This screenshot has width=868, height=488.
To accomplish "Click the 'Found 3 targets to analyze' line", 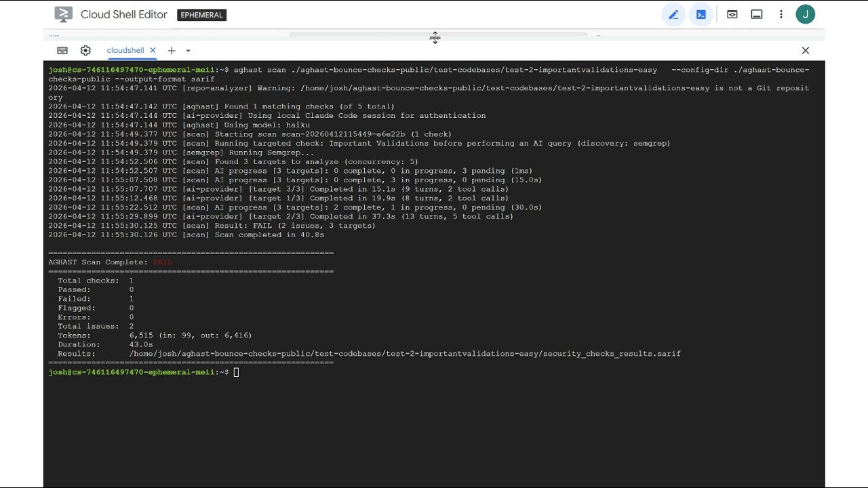I will (233, 161).
